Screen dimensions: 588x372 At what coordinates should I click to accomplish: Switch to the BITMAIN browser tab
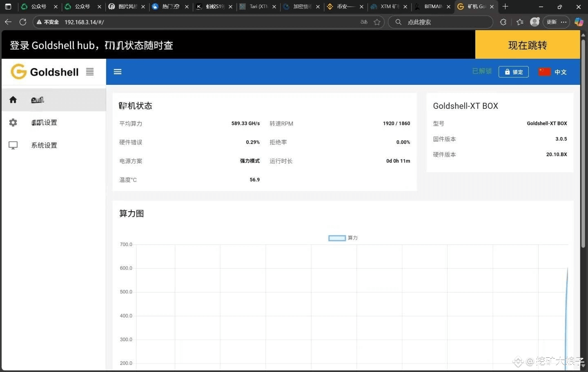(432, 7)
